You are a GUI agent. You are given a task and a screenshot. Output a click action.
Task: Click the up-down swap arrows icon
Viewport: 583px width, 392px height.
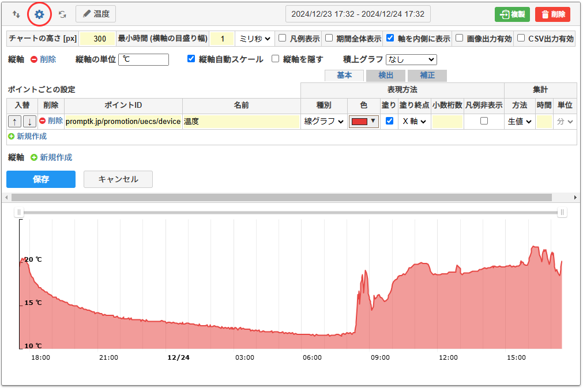[x=16, y=14]
